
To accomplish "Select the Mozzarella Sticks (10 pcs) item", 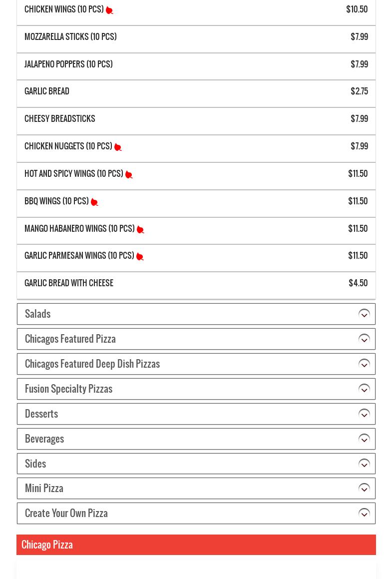I will point(70,37).
